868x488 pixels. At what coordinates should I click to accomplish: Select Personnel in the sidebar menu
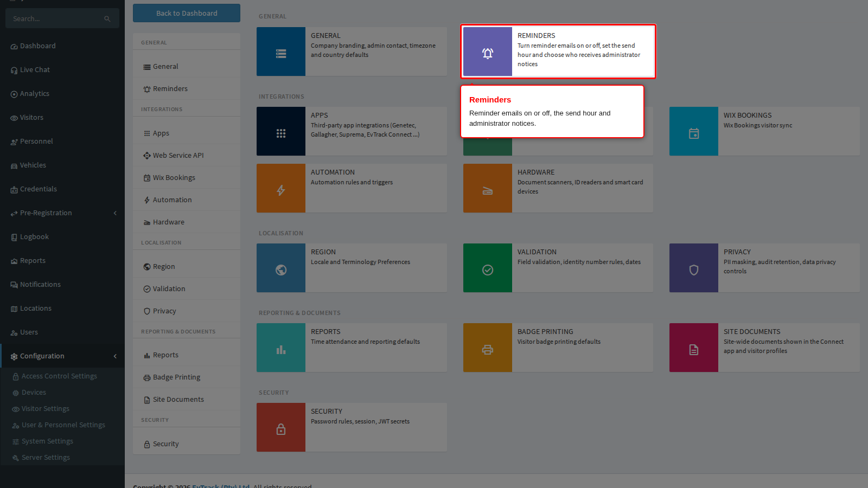[x=62, y=142]
